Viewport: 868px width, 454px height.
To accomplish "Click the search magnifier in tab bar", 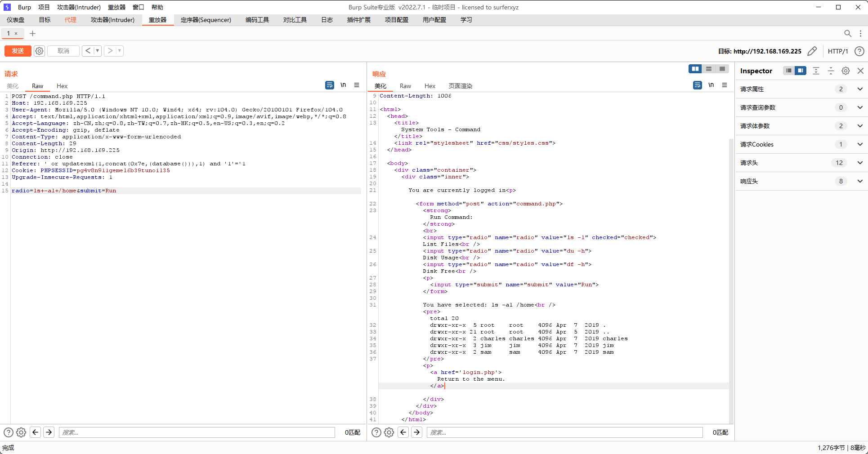I will pos(848,33).
